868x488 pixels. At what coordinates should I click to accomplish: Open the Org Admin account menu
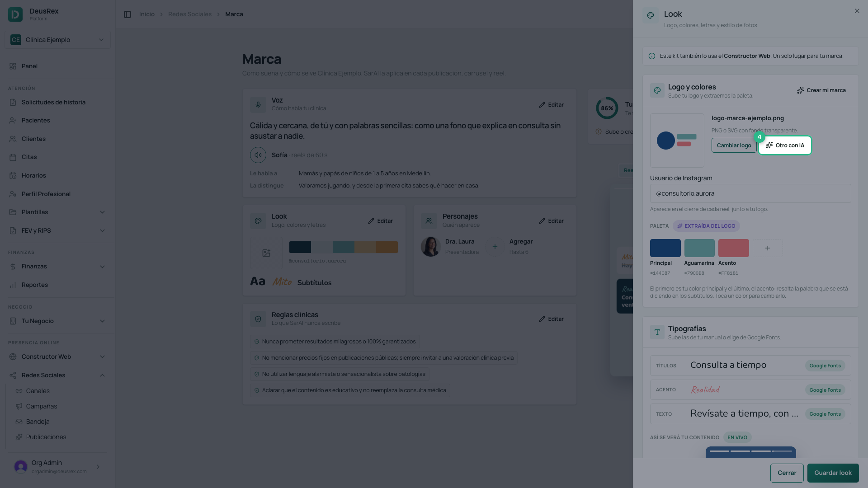57,467
